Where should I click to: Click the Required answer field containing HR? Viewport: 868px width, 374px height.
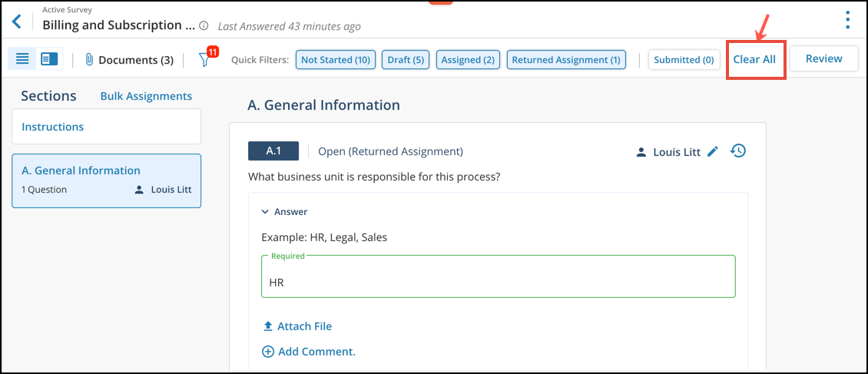click(x=499, y=276)
